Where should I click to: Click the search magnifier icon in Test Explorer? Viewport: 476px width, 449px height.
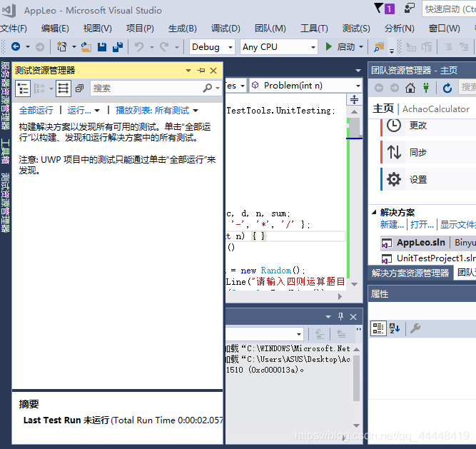click(208, 89)
